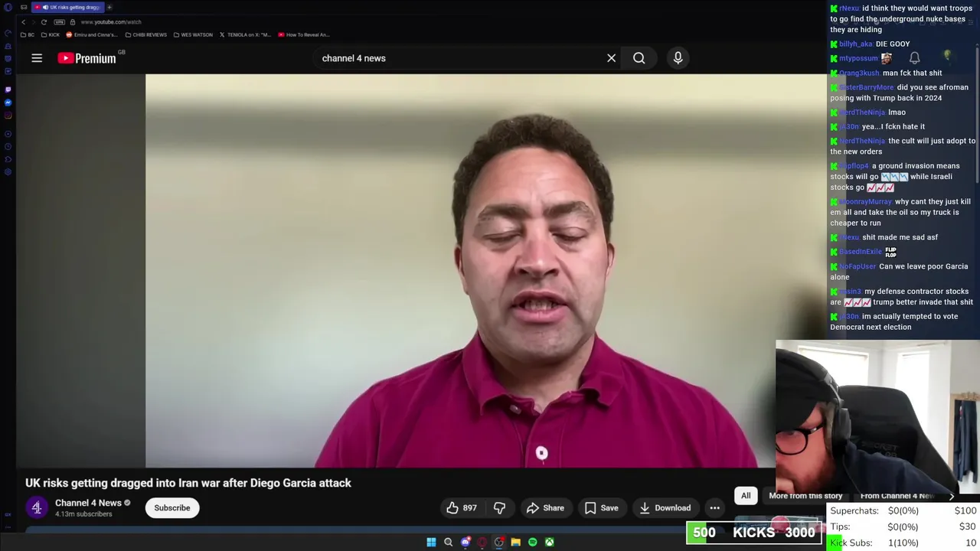Screen dimensions: 980x551
Task: Open Windows taskbar search
Action: pyautogui.click(x=449, y=542)
